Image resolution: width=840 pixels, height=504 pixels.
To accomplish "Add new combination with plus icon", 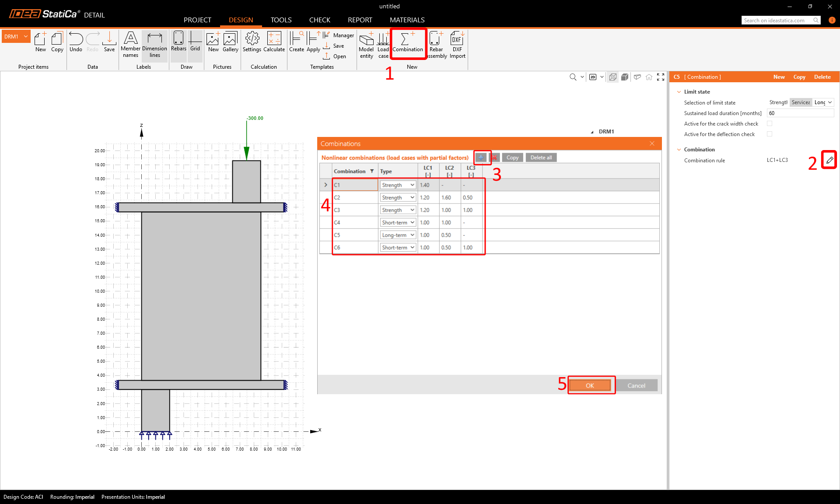I will point(481,157).
